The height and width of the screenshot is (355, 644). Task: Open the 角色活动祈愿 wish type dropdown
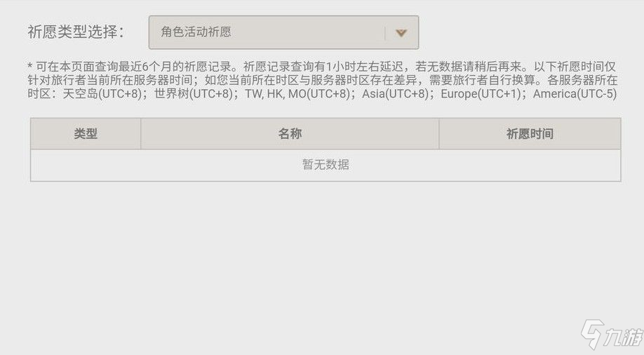point(284,32)
